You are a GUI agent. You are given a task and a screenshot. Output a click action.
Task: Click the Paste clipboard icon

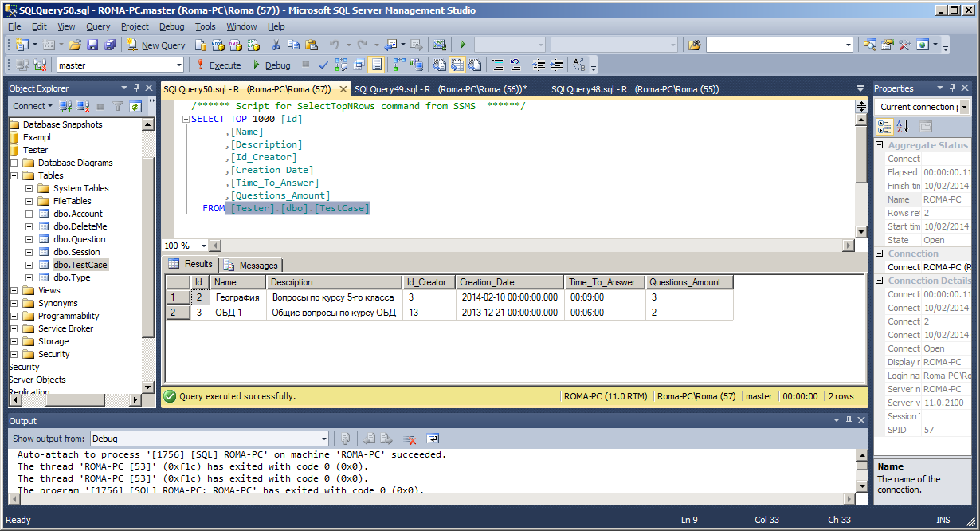click(x=311, y=45)
